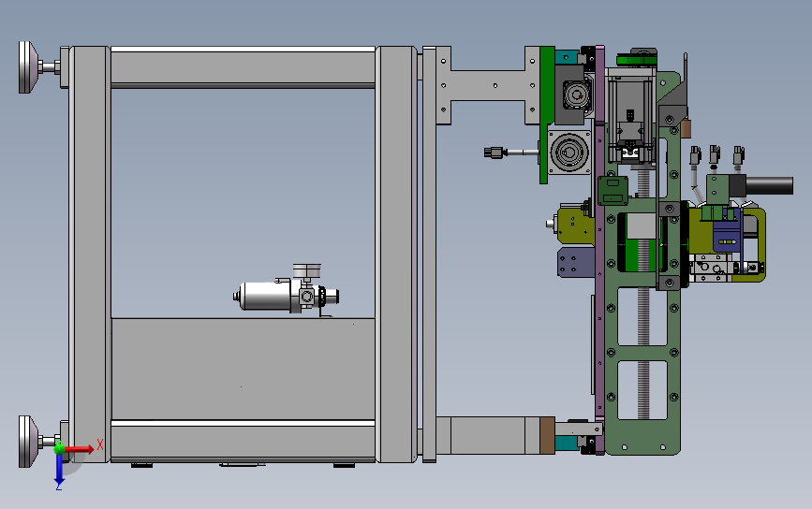
Task: Select the left vertical frame post
Action: [x=90, y=254]
